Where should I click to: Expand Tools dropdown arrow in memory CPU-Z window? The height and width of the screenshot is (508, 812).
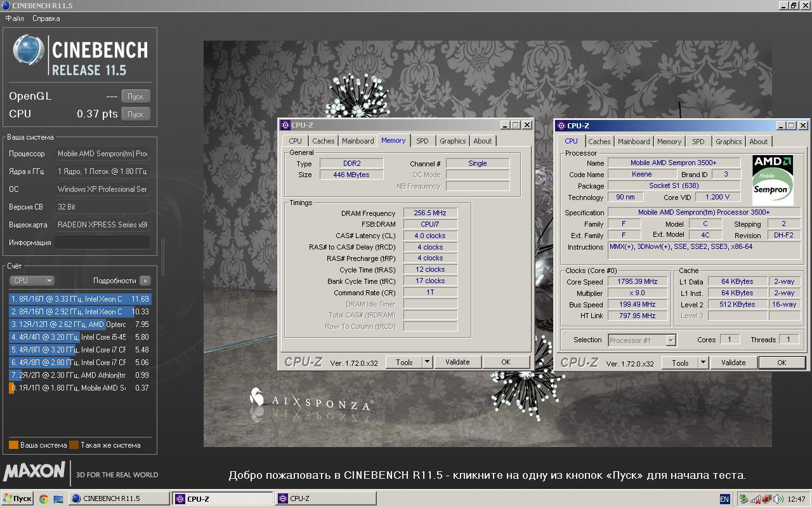pyautogui.click(x=428, y=362)
